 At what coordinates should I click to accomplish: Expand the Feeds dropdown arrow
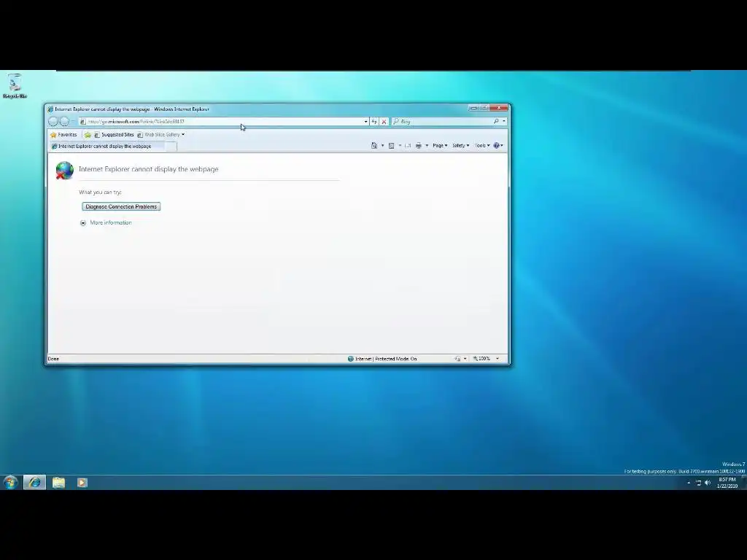(x=400, y=146)
